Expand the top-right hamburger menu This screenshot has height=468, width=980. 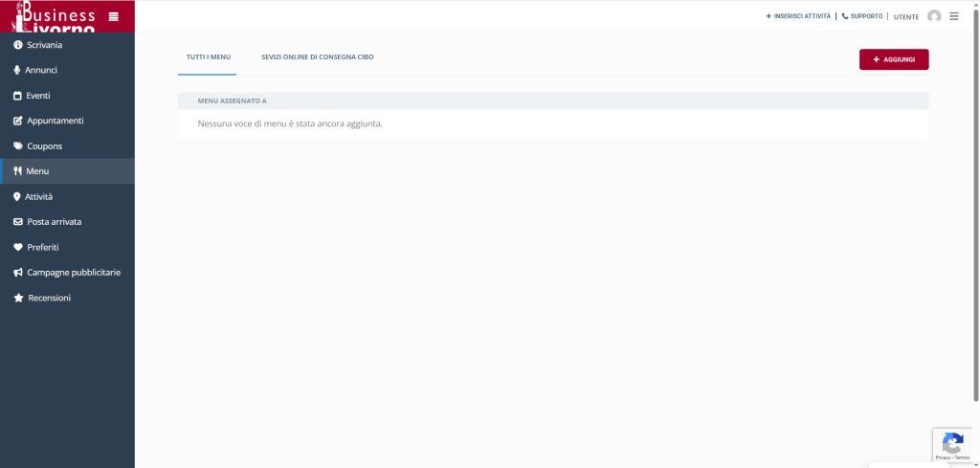click(954, 16)
